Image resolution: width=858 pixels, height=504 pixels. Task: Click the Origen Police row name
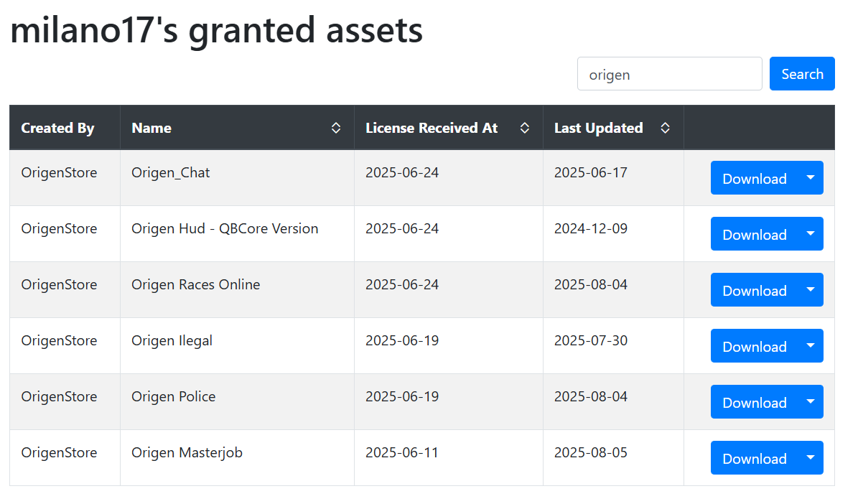tap(174, 397)
